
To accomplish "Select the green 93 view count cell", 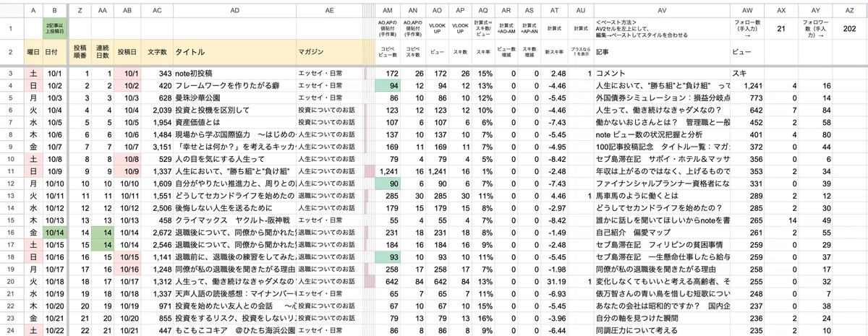I will click(388, 257).
